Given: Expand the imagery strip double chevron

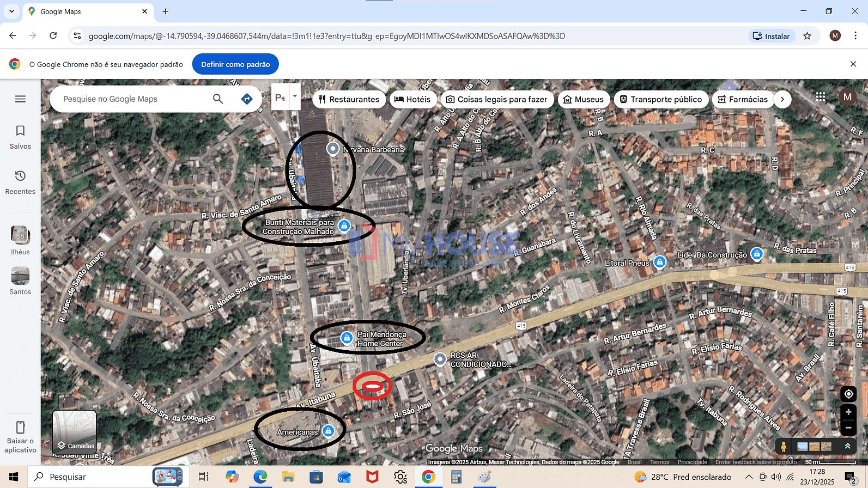Looking at the screenshot, I should click(847, 446).
